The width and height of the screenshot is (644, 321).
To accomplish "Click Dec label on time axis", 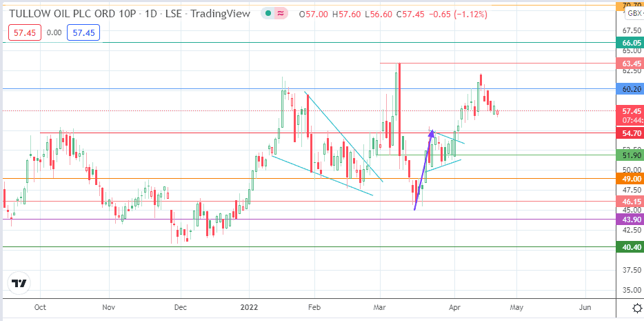I will 181,307.
